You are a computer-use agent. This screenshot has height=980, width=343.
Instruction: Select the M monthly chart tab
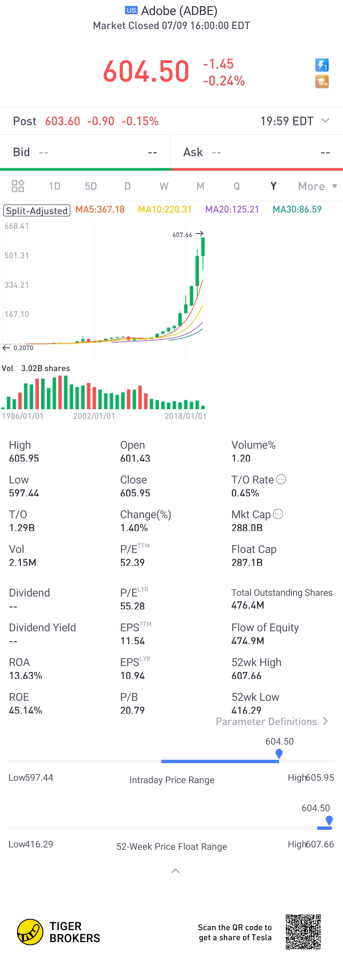(x=200, y=186)
